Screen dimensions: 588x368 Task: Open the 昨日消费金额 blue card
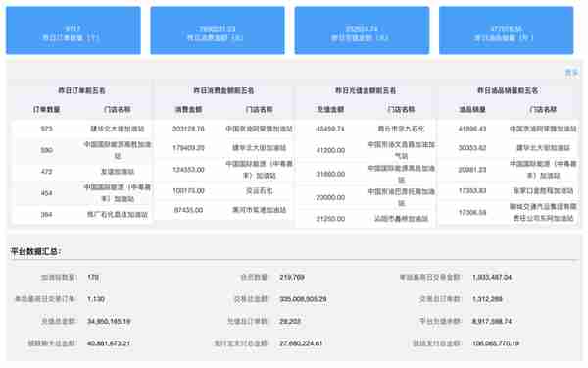pos(218,30)
